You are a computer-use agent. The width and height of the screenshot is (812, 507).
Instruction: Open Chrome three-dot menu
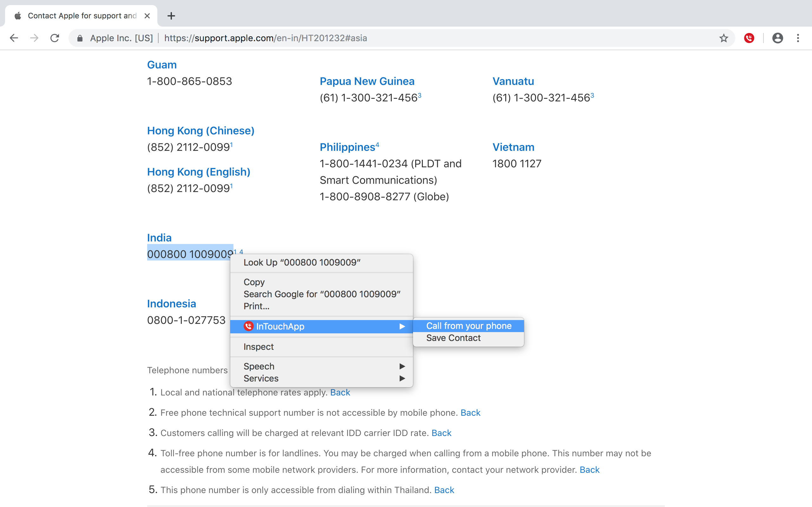pyautogui.click(x=798, y=38)
